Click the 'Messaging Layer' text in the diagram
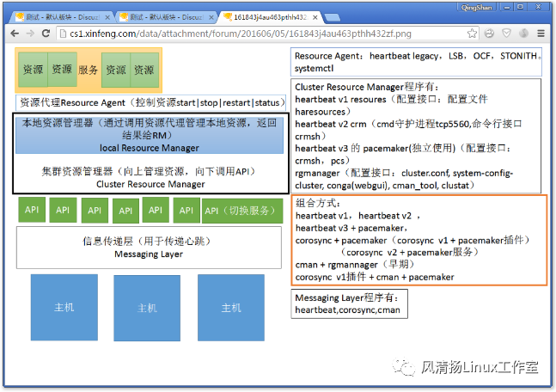This screenshot has width=556, height=392. click(x=149, y=254)
